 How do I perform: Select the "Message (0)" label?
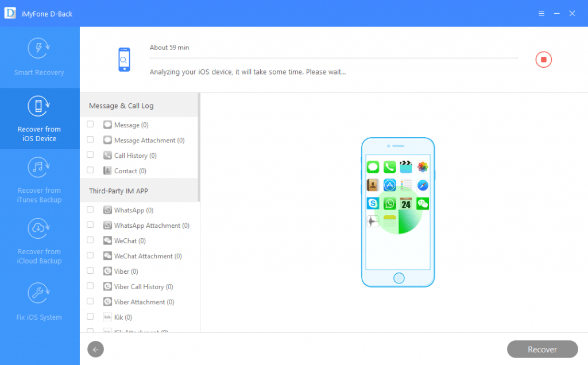131,125
